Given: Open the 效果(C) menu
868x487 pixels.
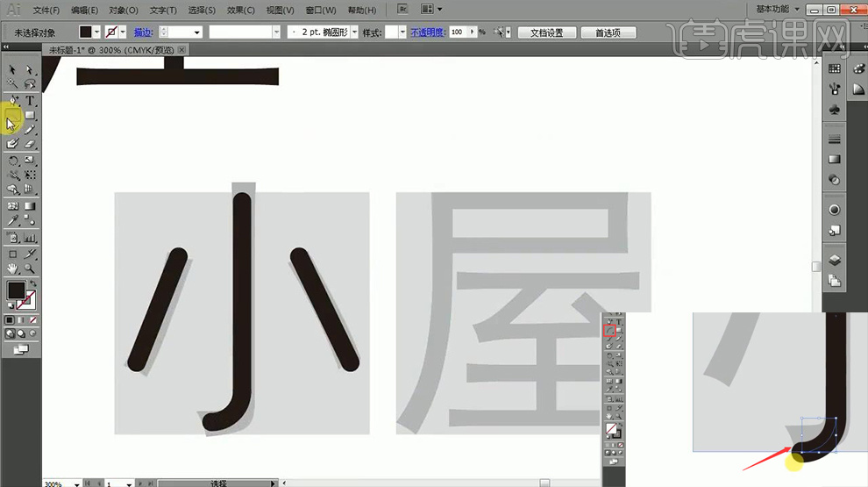Looking at the screenshot, I should pos(240,11).
